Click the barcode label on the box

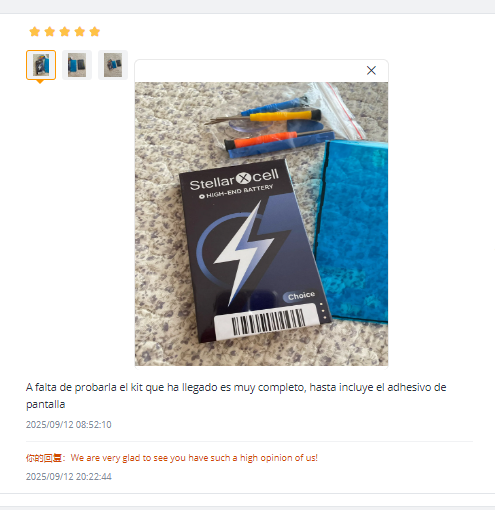pos(267,322)
